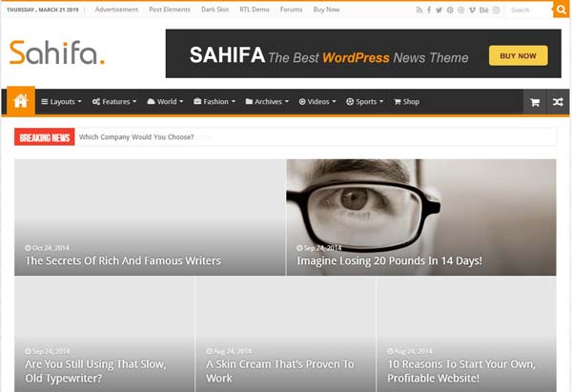
Task: Open the Instagram social icon
Action: 496,10
